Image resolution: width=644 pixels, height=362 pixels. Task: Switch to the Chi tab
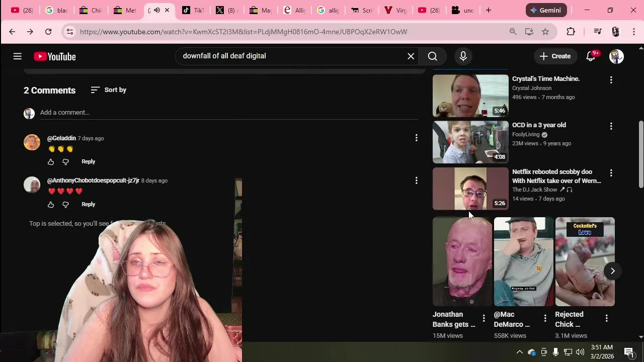[92, 10]
